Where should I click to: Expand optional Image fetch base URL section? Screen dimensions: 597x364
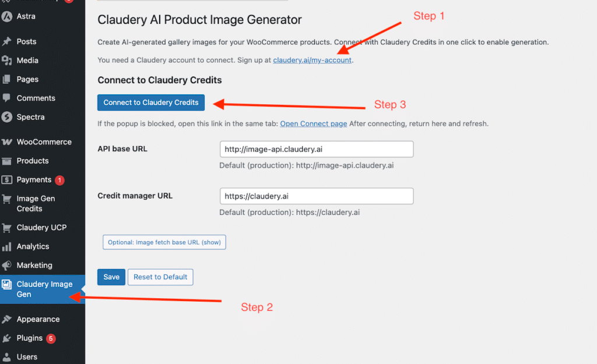click(164, 242)
